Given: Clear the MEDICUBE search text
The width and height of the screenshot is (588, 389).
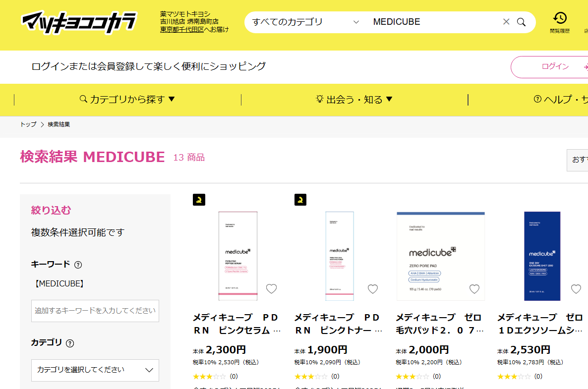Looking at the screenshot, I should click(x=506, y=22).
